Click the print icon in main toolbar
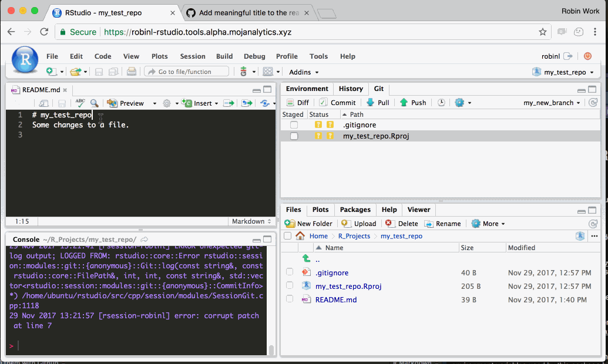Screen dimensions: 608x364 tap(132, 72)
